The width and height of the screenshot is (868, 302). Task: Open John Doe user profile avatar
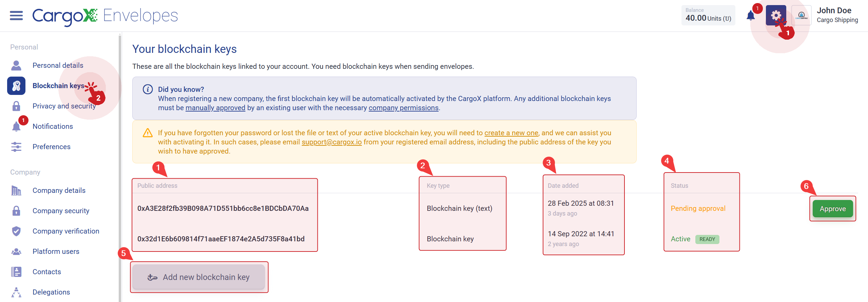click(802, 15)
